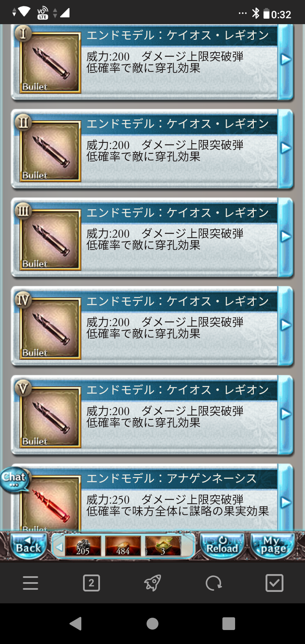The width and height of the screenshot is (305, 644).
Task: Select bullet V ケイオス・レギオン thumbnail
Action: click(x=50, y=417)
